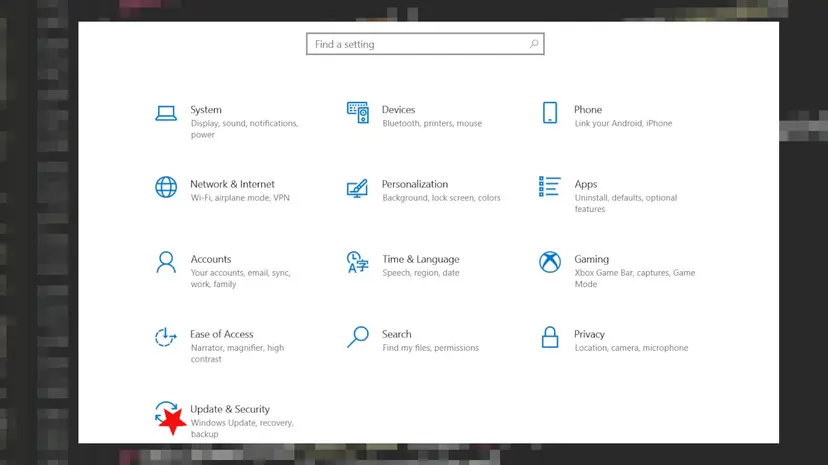Click the Apps list icon

click(x=550, y=186)
